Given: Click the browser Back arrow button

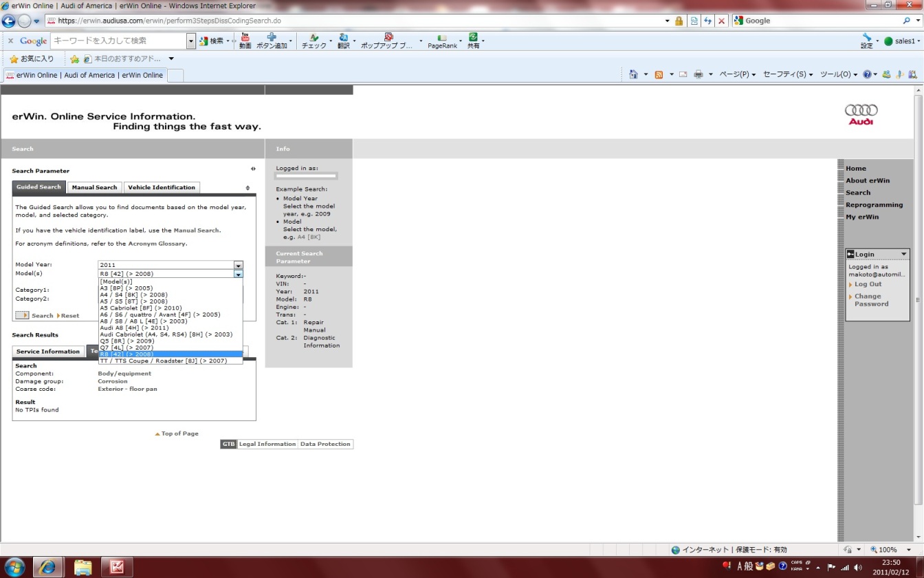Looking at the screenshot, I should [9, 21].
